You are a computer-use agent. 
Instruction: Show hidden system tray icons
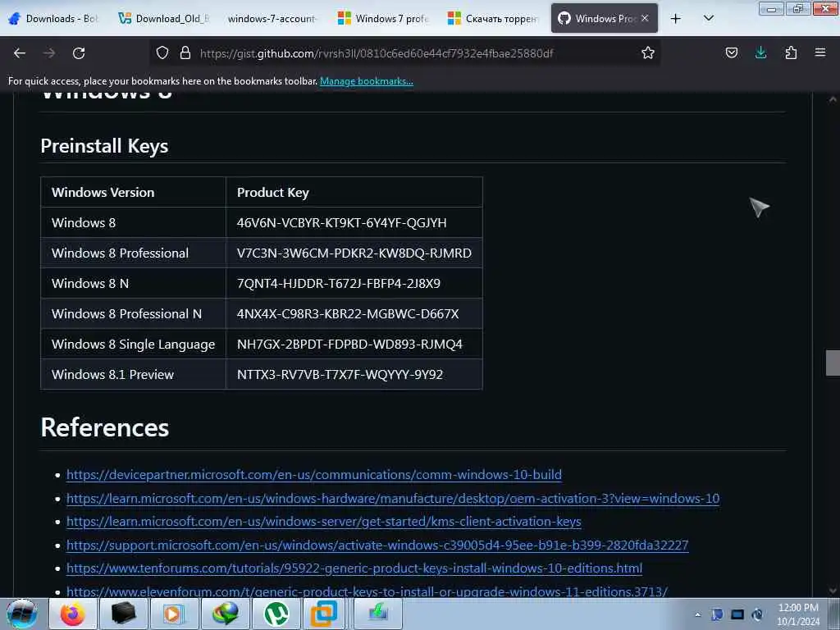tap(697, 614)
